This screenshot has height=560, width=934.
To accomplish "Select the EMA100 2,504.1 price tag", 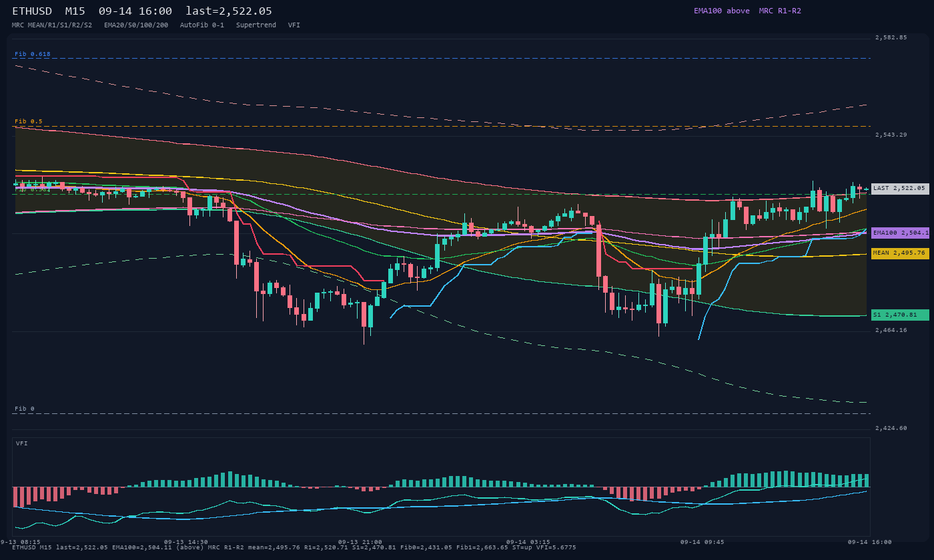I will [x=900, y=233].
